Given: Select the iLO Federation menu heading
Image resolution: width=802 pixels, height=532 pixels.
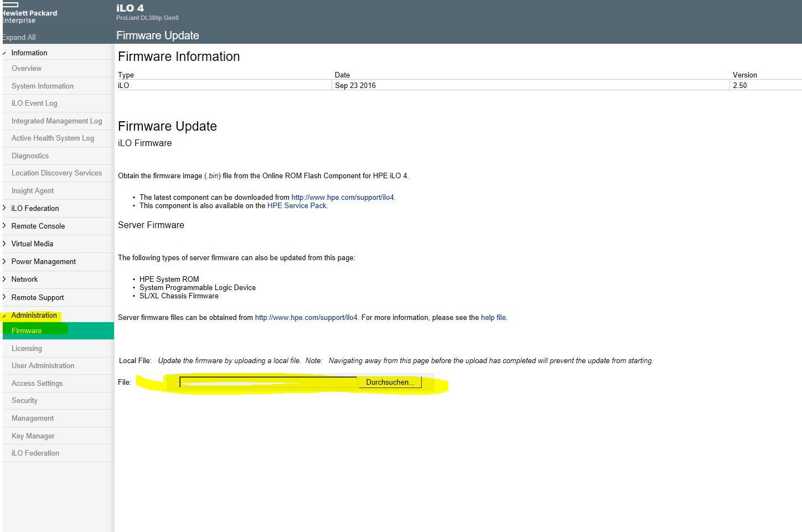Looking at the screenshot, I should coord(35,208).
